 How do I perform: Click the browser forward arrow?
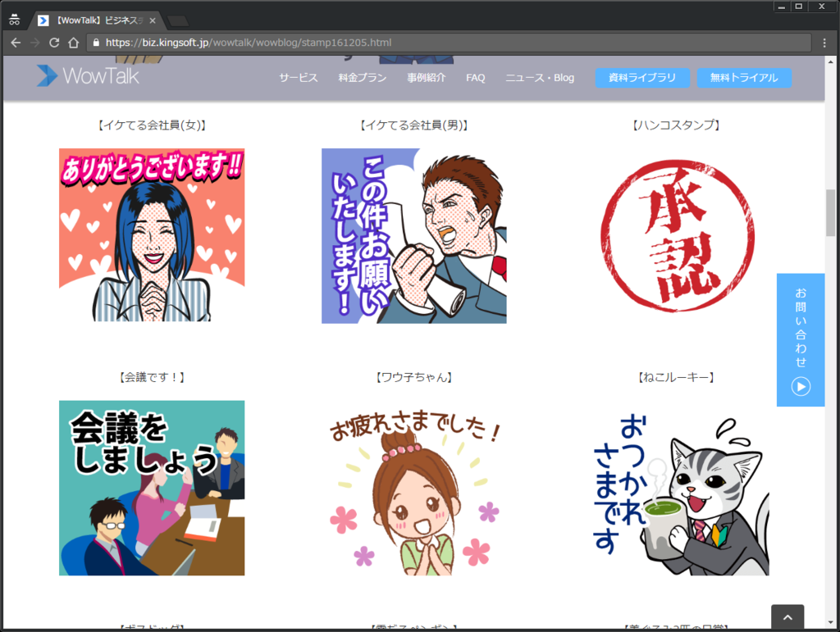tap(34, 43)
